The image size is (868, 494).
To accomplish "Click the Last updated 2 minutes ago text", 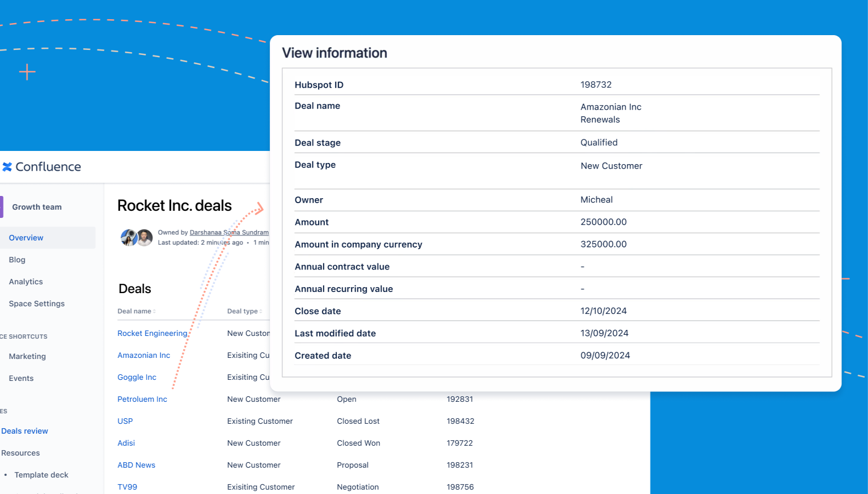I will coord(200,243).
